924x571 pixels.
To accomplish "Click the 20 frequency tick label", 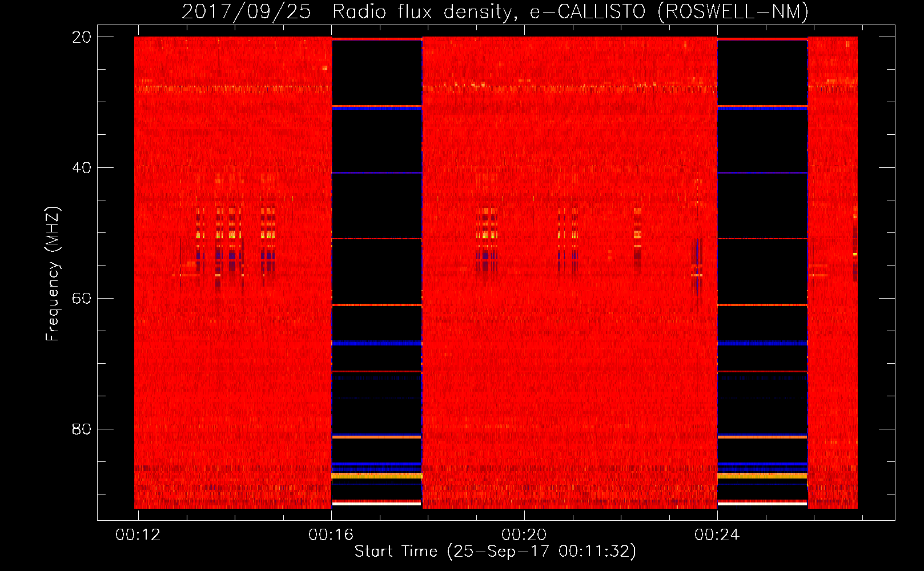I will (82, 37).
